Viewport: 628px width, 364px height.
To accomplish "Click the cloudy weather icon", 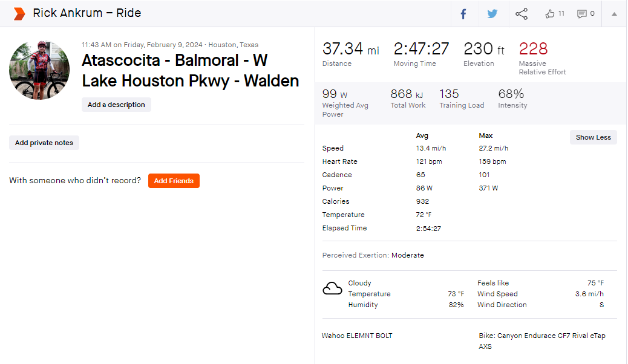I will click(332, 288).
